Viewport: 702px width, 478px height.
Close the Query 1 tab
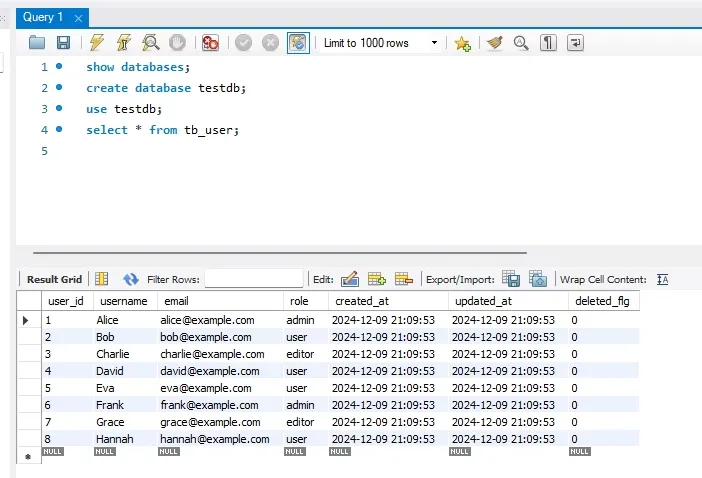pyautogui.click(x=79, y=17)
